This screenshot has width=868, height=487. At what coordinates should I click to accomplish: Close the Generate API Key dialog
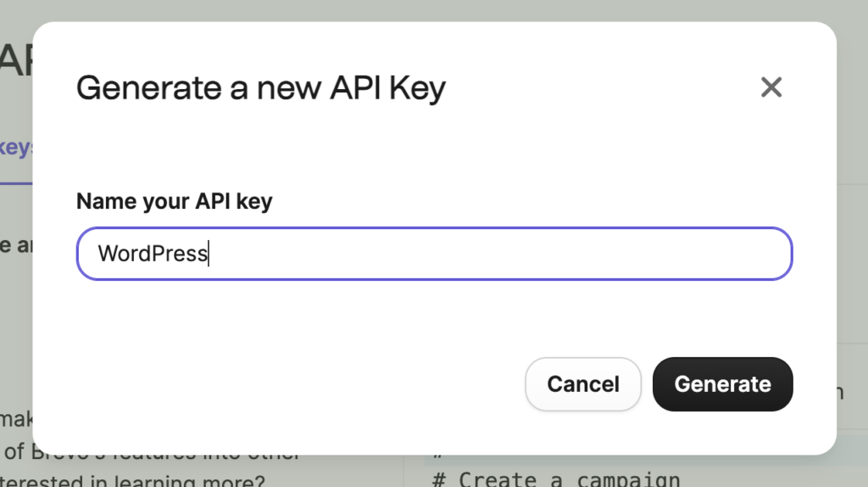pyautogui.click(x=771, y=87)
